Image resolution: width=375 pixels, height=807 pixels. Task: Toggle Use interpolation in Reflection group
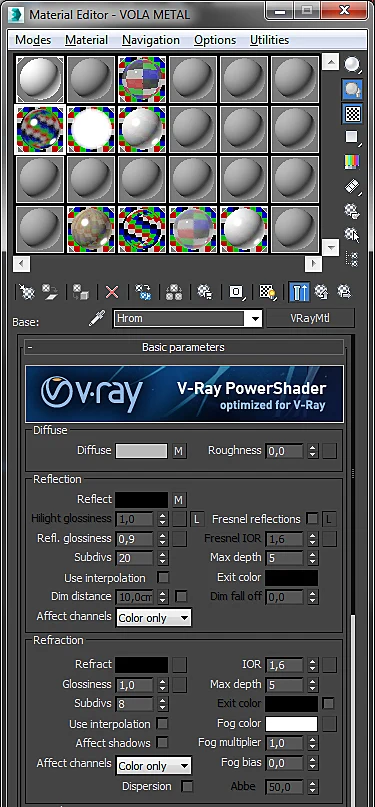[163, 577]
